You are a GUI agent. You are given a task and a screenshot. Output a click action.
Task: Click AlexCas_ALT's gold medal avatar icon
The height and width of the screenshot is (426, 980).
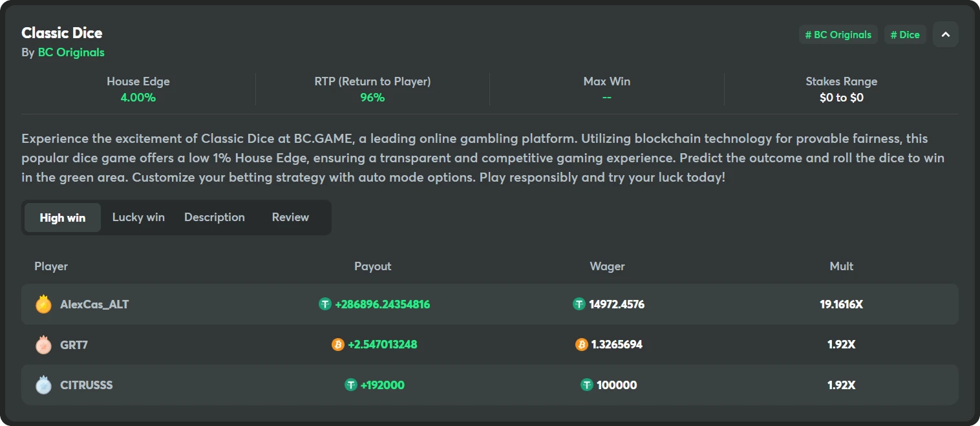tap(43, 304)
